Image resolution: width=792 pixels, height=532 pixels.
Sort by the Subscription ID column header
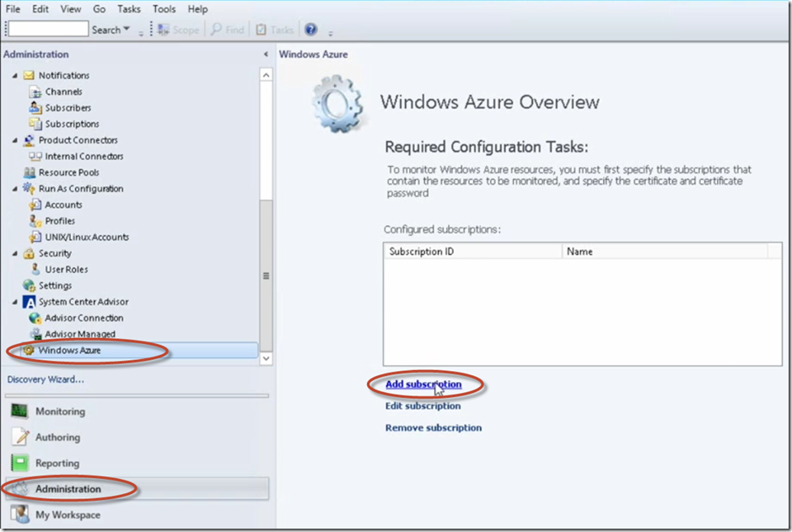tap(473, 251)
